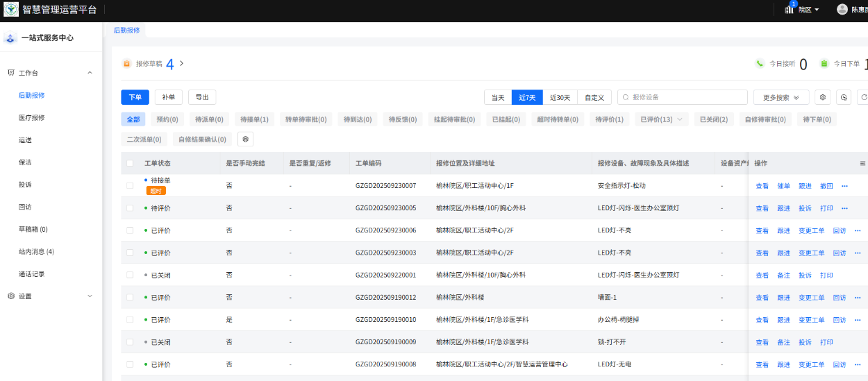Click 催单 for order GZGD202509230007

(783, 186)
